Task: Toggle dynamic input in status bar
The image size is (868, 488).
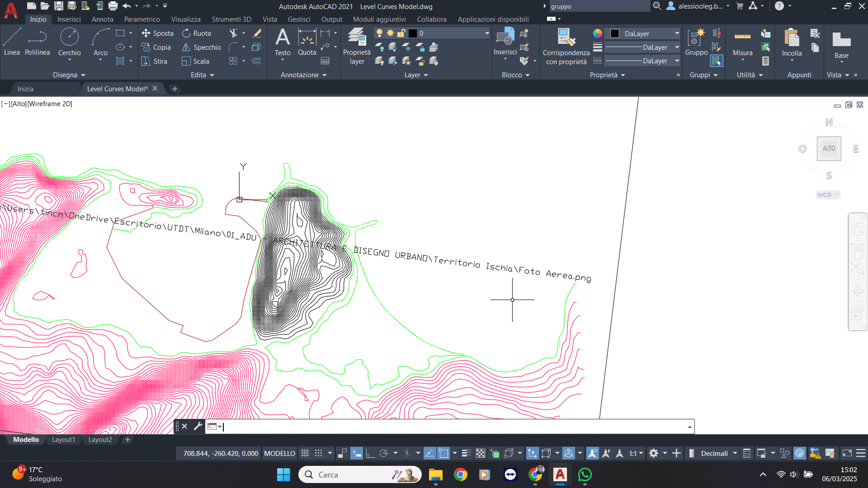Action: coord(357,453)
